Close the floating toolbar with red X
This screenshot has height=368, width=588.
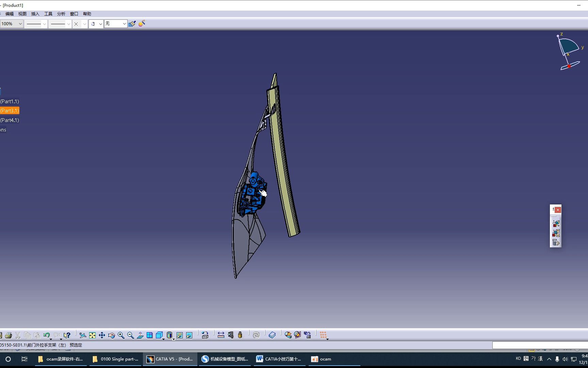(558, 210)
